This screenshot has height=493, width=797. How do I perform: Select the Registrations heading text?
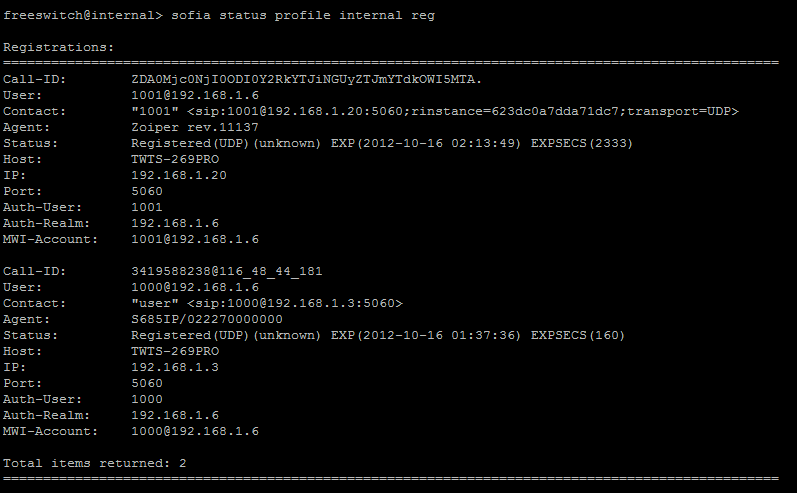coord(58,47)
